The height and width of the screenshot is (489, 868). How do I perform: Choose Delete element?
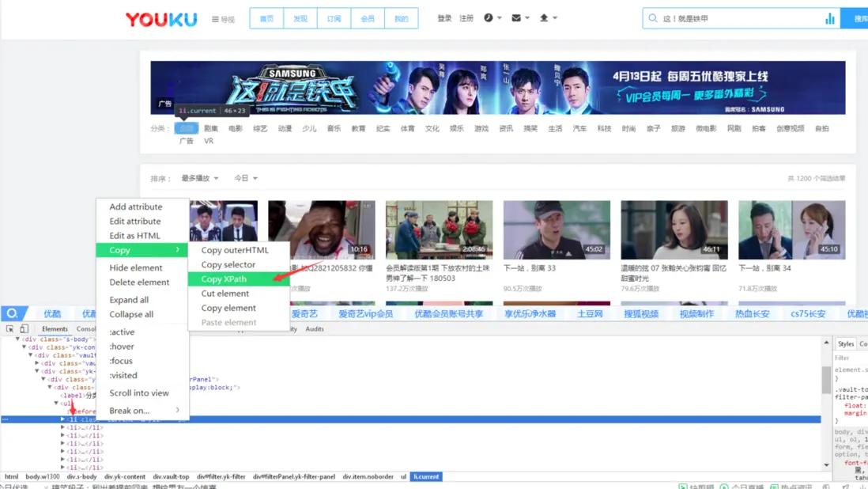pyautogui.click(x=142, y=282)
